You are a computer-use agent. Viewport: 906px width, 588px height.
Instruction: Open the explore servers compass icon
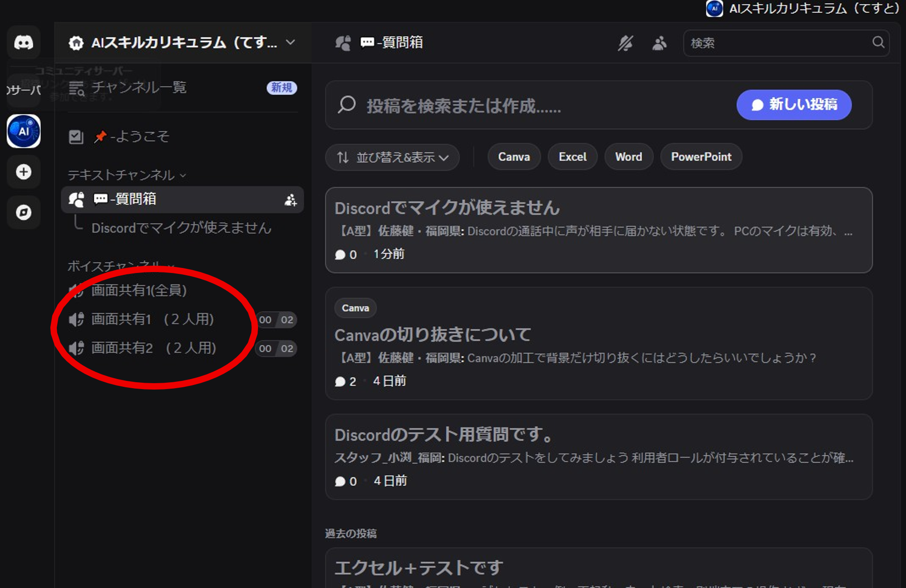pyautogui.click(x=24, y=212)
